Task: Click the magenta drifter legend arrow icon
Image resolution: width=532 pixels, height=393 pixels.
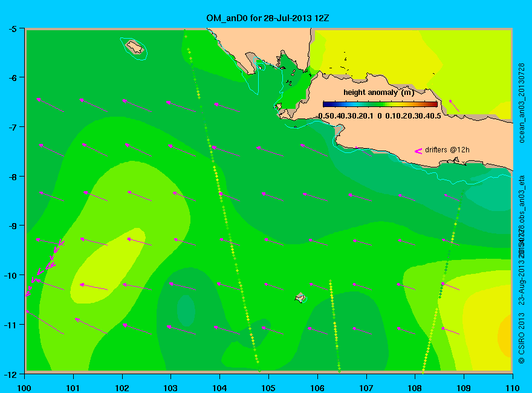Action: point(418,151)
